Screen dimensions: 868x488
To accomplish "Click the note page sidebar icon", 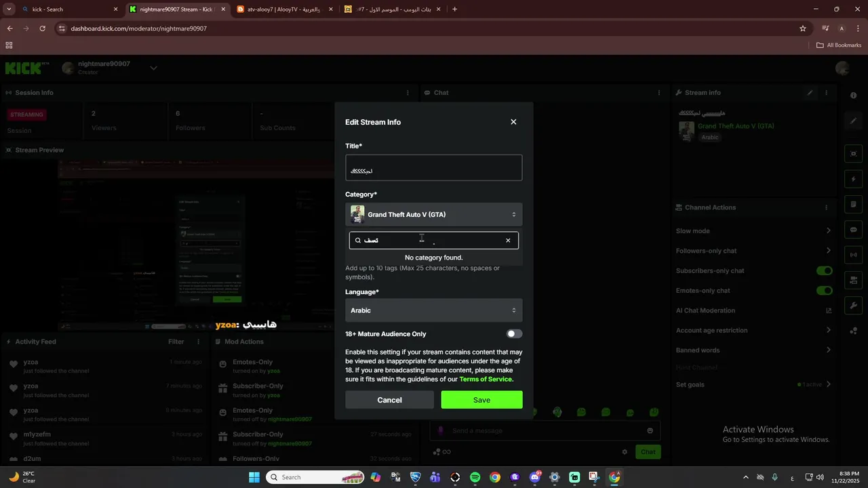I will tap(854, 205).
